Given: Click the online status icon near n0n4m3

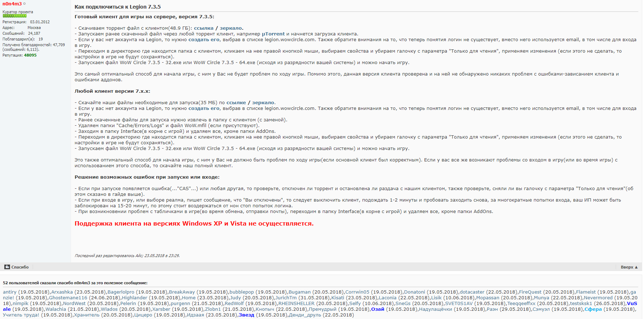Looking at the screenshot, I should click(x=24, y=4).
